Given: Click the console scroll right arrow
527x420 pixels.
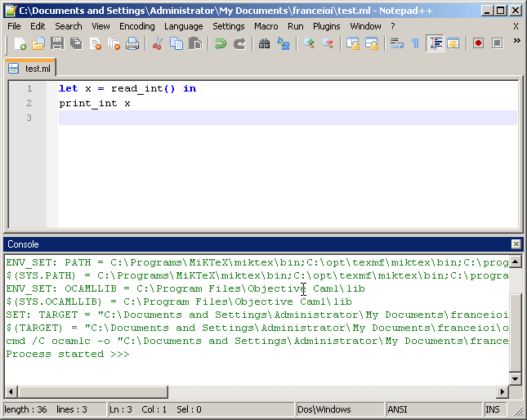Looking at the screenshot, I should (x=502, y=391).
